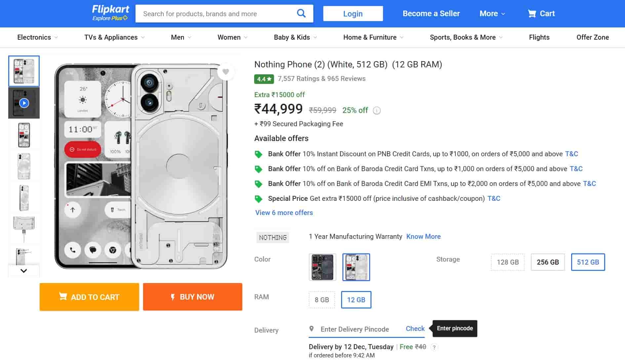The height and width of the screenshot is (364, 625).
Task: Click the delivery charge help icon
Action: pyautogui.click(x=434, y=347)
